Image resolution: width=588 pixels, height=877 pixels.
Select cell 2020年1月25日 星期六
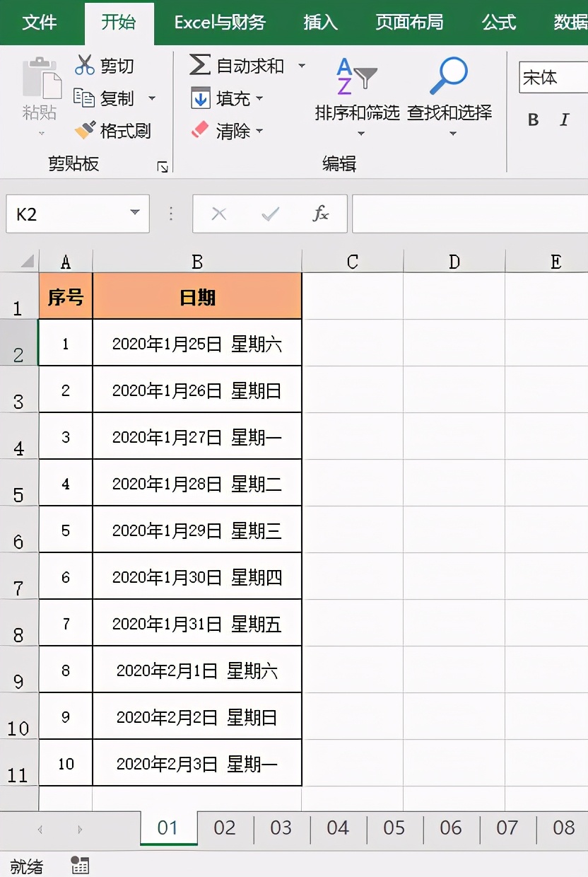pyautogui.click(x=197, y=343)
